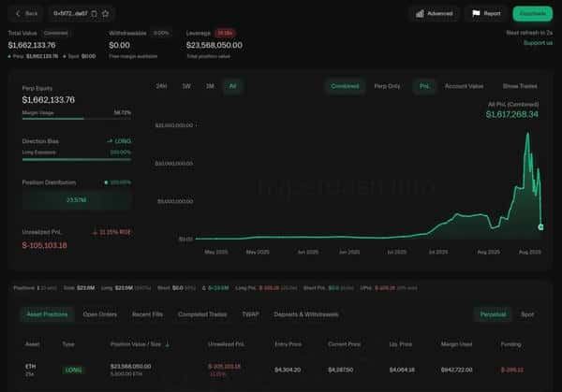
Task: Open Advanced view via bar chart icon
Action: 420,14
